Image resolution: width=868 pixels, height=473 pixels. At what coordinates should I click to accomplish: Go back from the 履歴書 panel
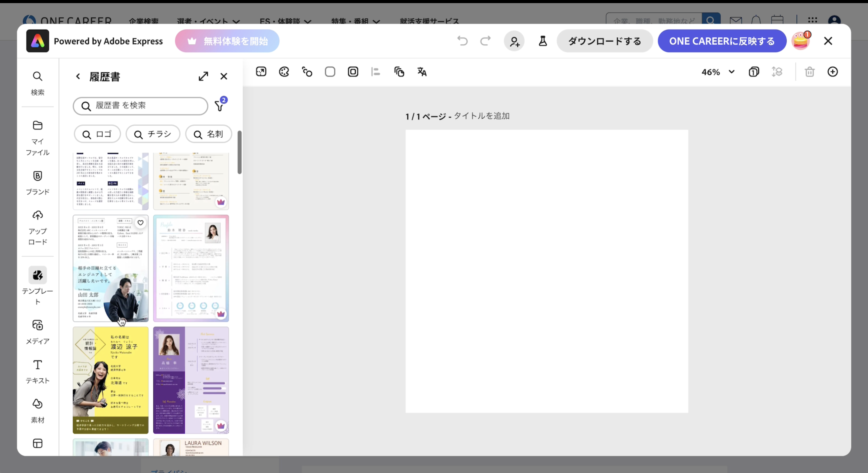tap(78, 77)
